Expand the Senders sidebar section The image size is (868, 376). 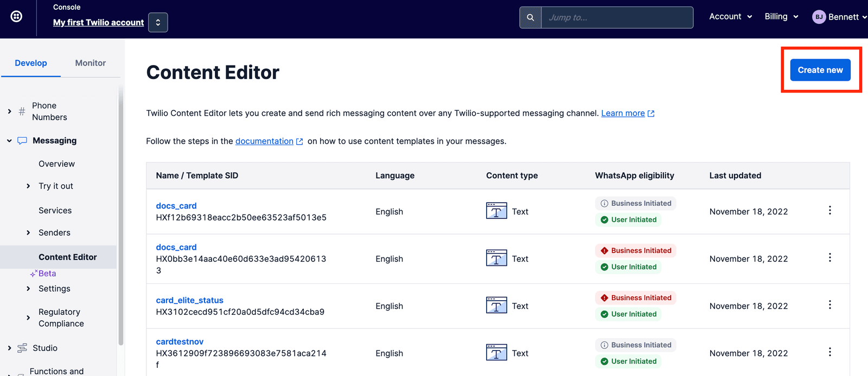(x=28, y=233)
